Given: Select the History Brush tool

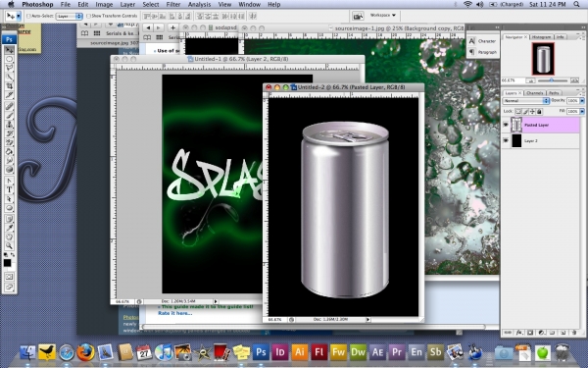Looking at the screenshot, I should click(10, 133).
